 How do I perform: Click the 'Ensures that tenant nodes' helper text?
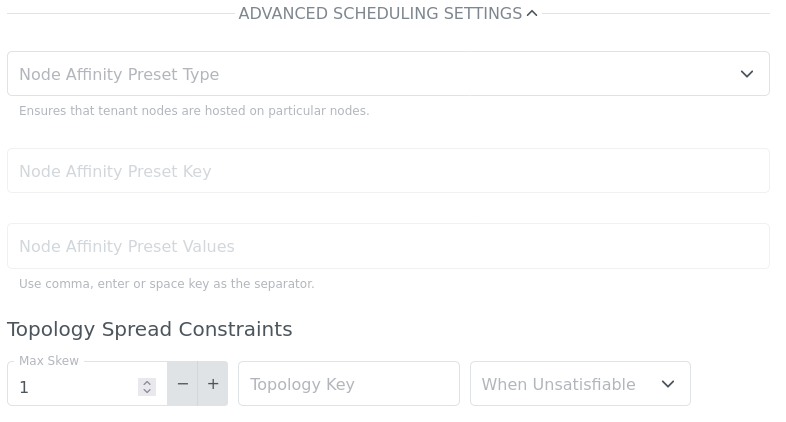(194, 111)
